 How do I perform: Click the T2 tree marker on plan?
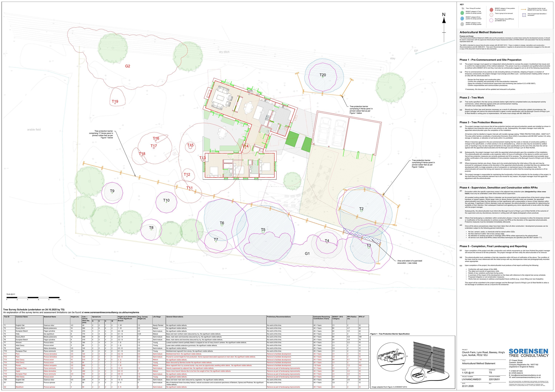click(361, 211)
